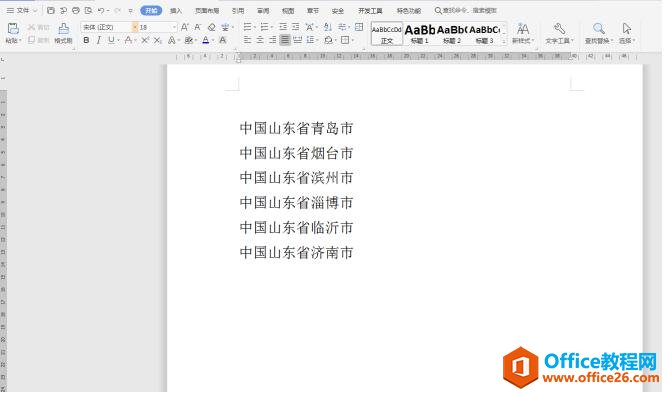Click the Find and Replace magnifier icon

pyautogui.click(x=599, y=28)
